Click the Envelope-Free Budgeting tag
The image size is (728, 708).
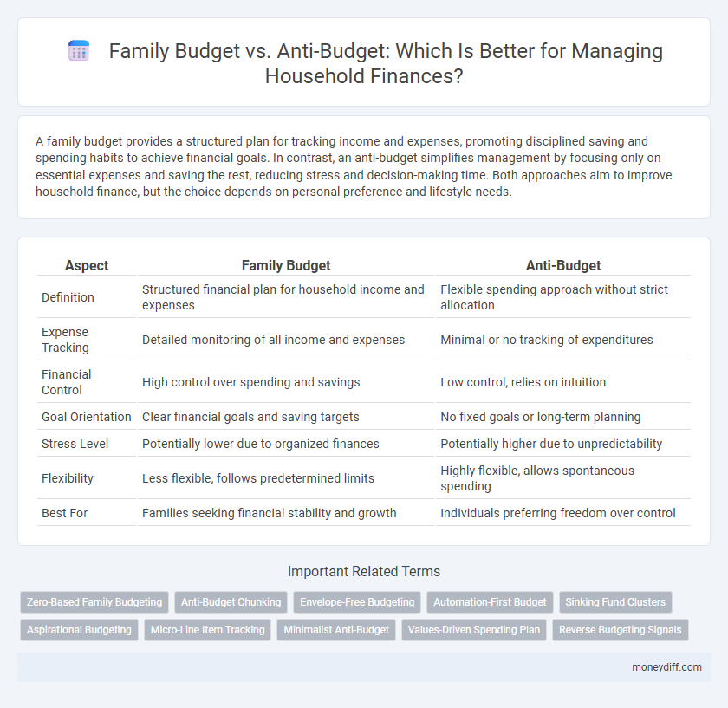tap(357, 602)
